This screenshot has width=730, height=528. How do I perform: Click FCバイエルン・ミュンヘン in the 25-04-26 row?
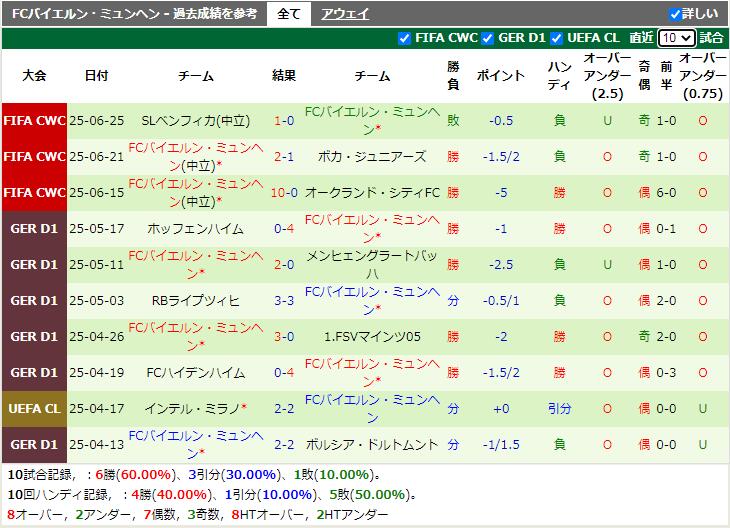coord(196,336)
